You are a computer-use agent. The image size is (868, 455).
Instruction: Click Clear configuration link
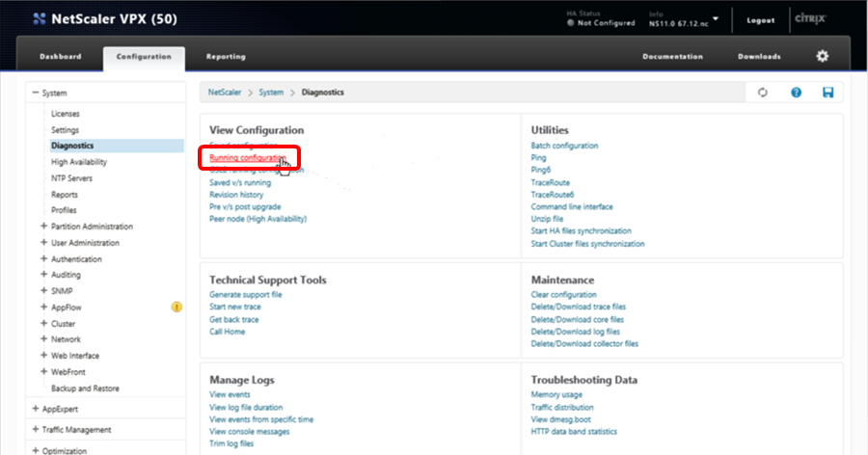pos(563,295)
